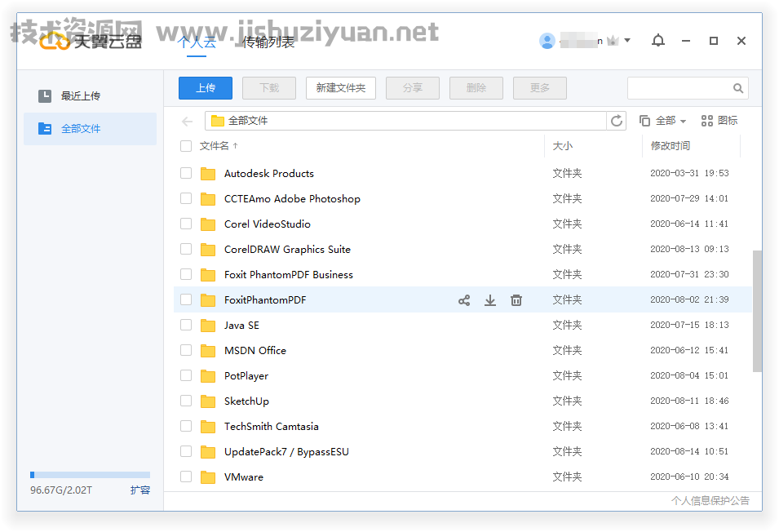
Task: Check the MSDN Office checkbox
Action: 186,350
